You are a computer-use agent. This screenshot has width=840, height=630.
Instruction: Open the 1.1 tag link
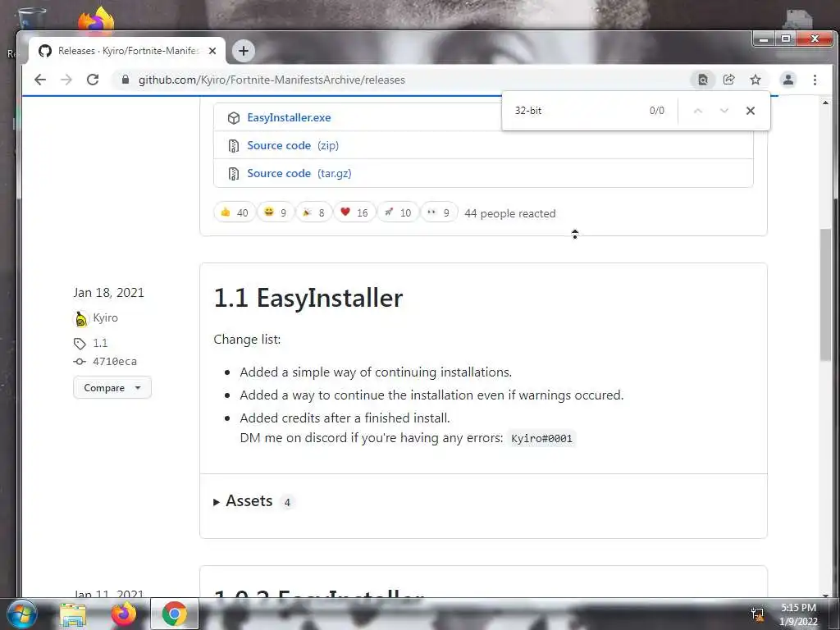pos(100,343)
